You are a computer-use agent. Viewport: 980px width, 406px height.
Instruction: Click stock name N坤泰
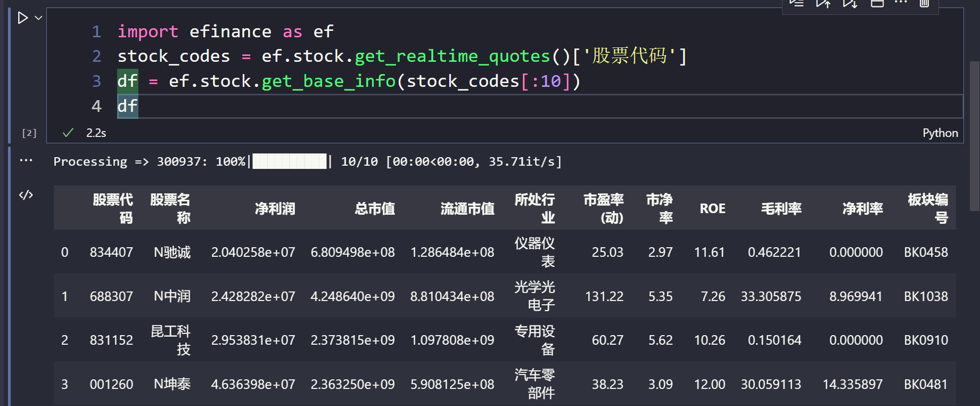click(x=172, y=384)
